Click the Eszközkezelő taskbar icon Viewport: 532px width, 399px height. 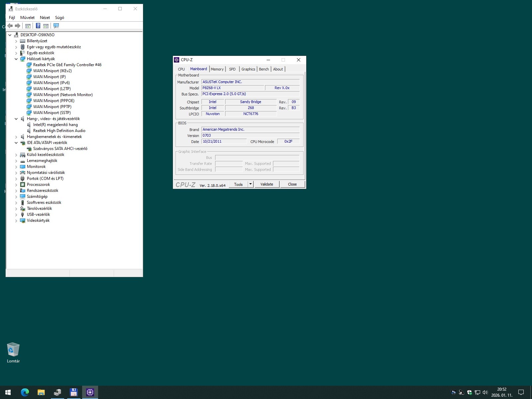click(57, 392)
